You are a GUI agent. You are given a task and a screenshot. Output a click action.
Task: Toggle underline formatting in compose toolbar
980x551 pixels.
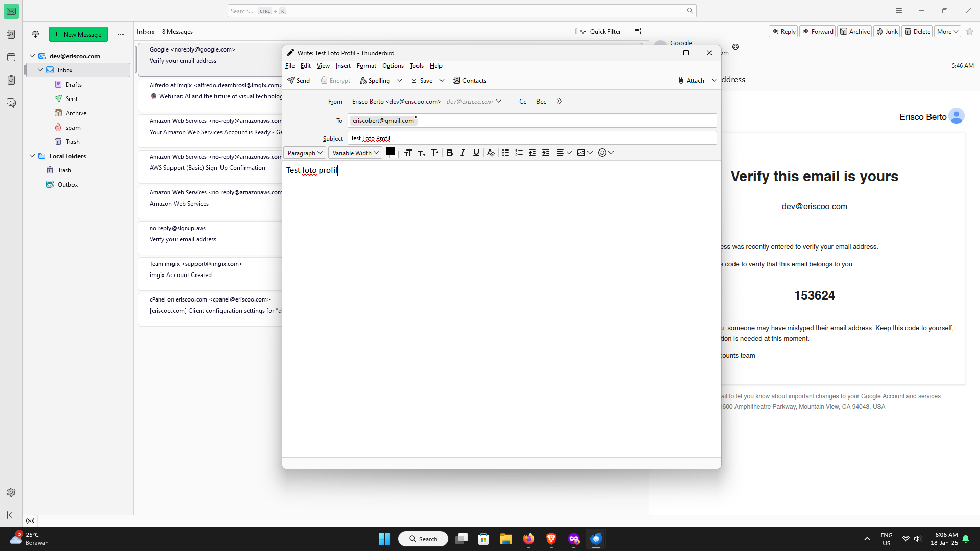(476, 153)
